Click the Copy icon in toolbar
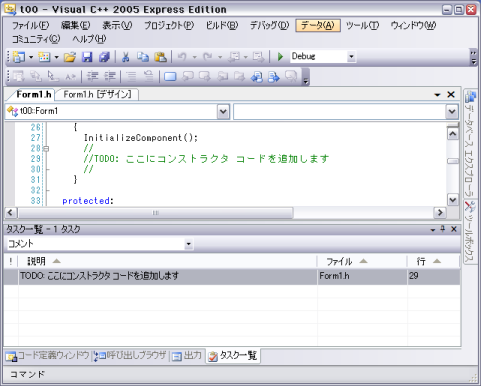481x386 pixels. (x=143, y=57)
